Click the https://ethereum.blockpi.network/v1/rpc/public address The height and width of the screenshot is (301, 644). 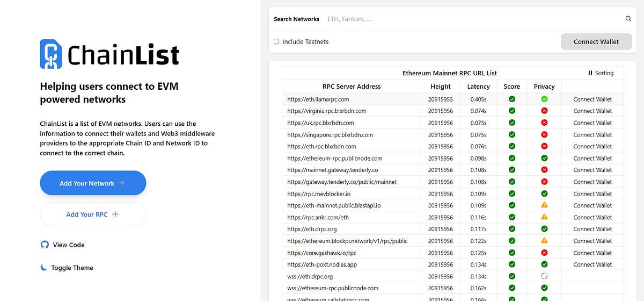coord(348,241)
